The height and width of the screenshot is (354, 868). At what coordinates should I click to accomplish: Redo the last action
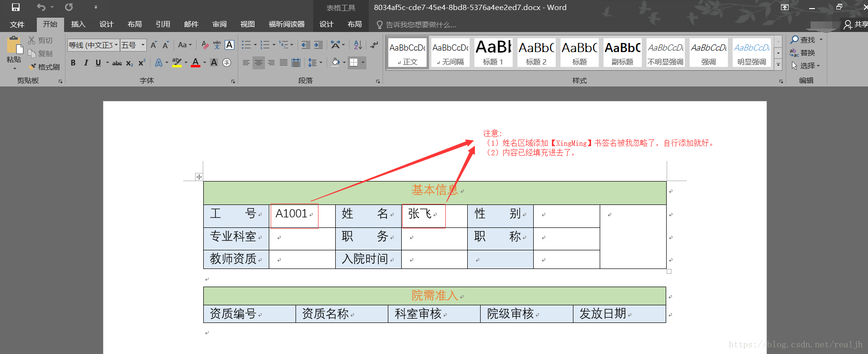click(x=69, y=7)
